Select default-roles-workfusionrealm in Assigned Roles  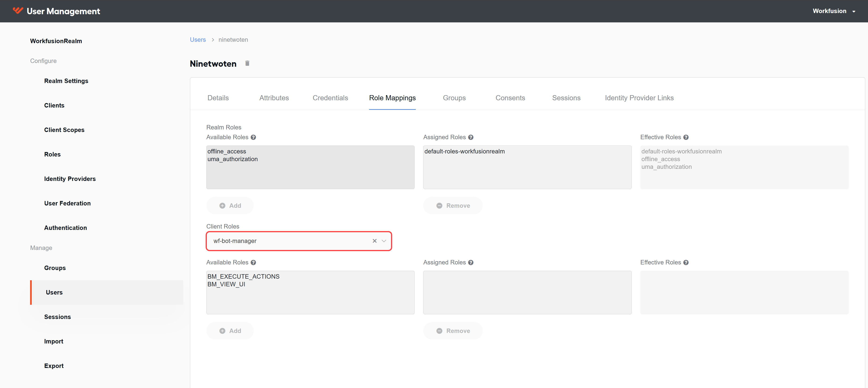[464, 151]
